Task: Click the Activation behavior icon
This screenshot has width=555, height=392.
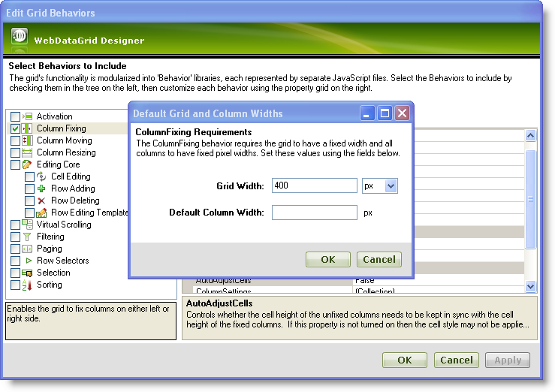Action: [x=27, y=116]
